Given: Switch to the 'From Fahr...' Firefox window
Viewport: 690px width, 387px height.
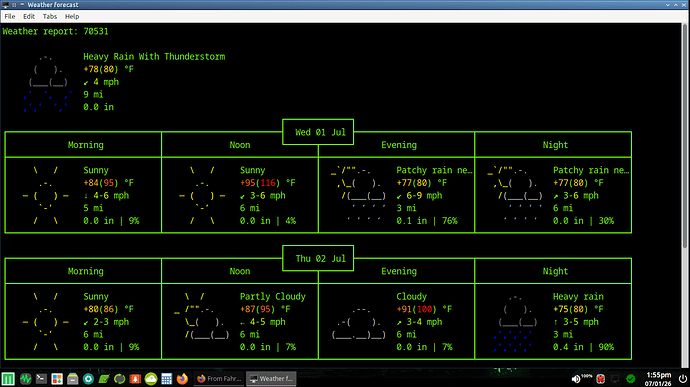Looking at the screenshot, I should [219, 379].
